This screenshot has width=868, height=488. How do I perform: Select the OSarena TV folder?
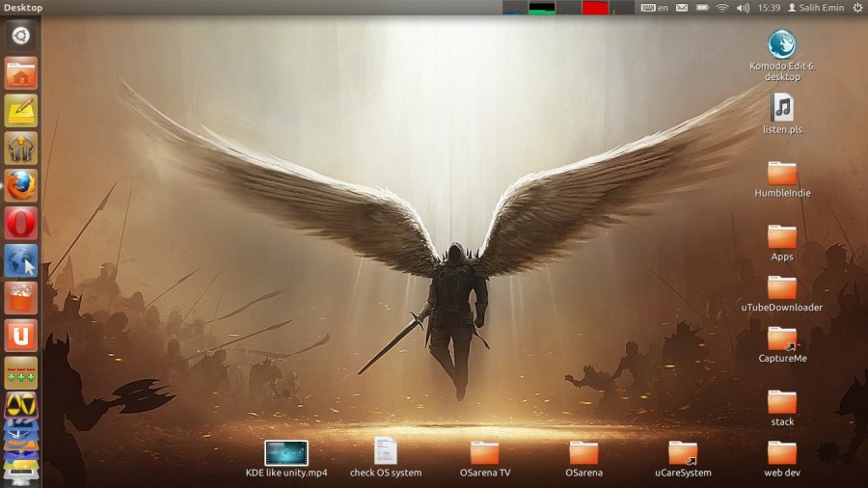(485, 459)
